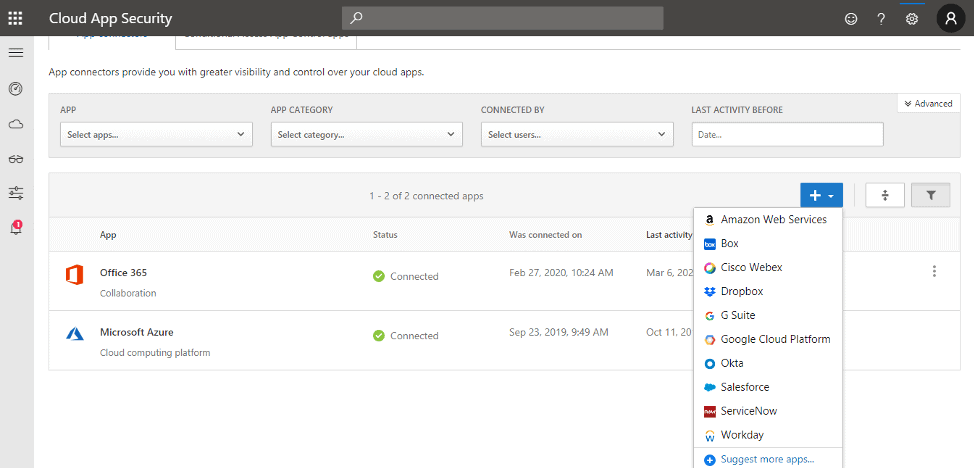Click the Dropbox icon in the menu
The width and height of the screenshot is (974, 468).
tap(710, 291)
